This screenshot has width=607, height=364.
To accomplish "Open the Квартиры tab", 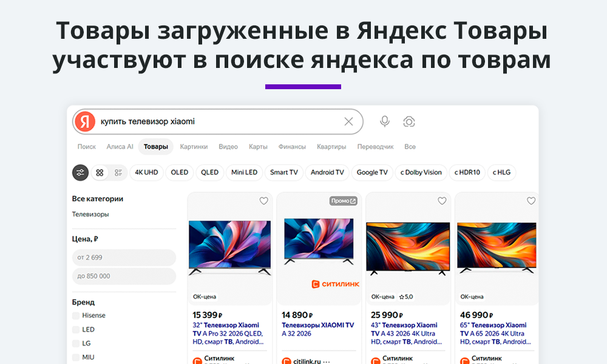I will click(331, 147).
